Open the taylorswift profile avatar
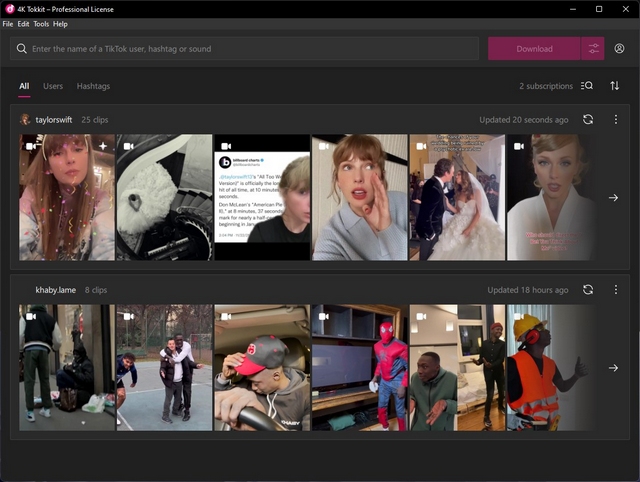The width and height of the screenshot is (640, 482). click(25, 120)
